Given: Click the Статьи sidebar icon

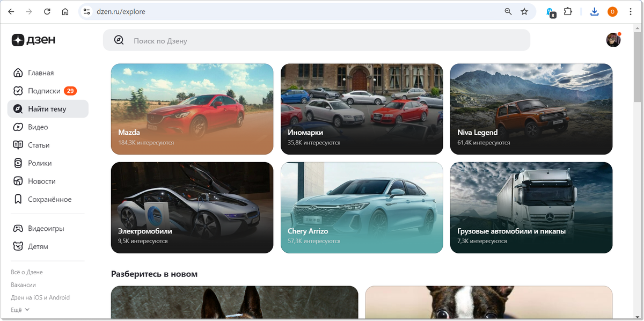Looking at the screenshot, I should pyautogui.click(x=18, y=145).
